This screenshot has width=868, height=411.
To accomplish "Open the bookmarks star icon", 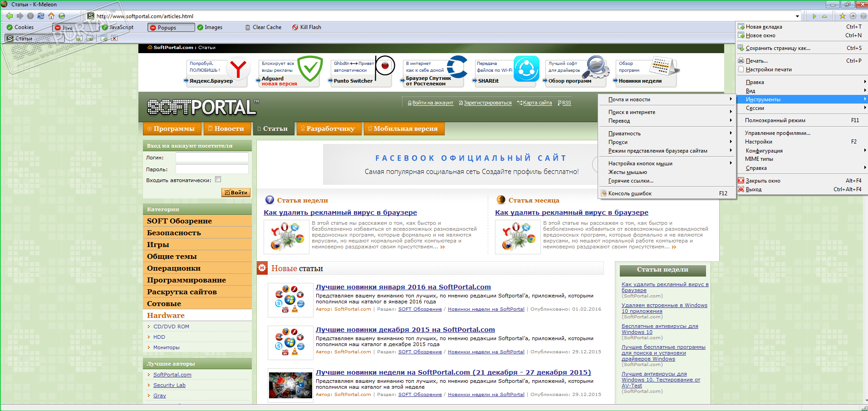I will click(x=843, y=16).
